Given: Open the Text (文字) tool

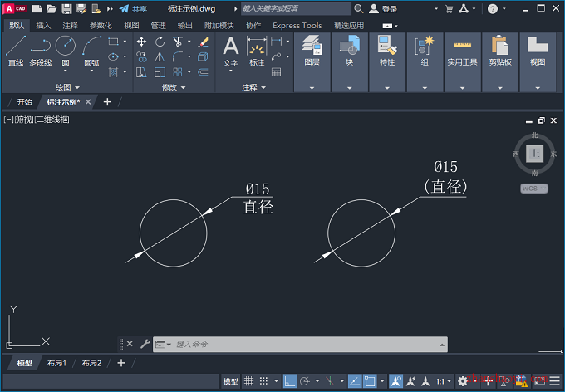Looking at the screenshot, I should pos(231,51).
